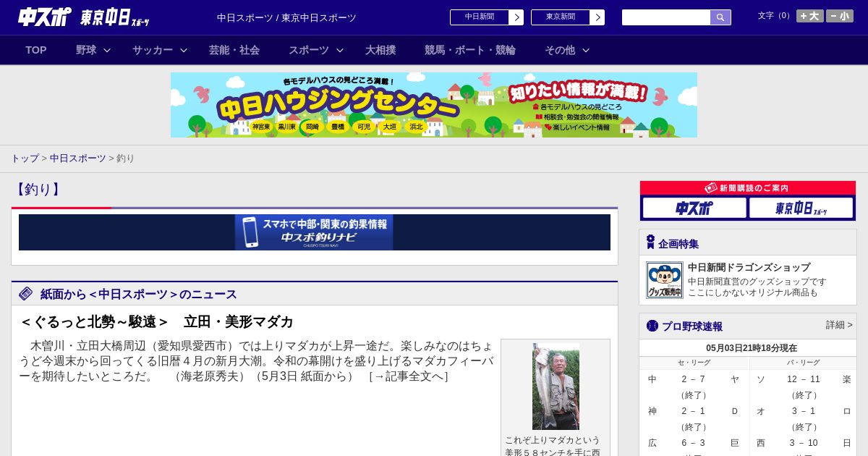Expand the サッカー dropdown chevron
Viewport: 868px width, 456px height.
pos(184,50)
